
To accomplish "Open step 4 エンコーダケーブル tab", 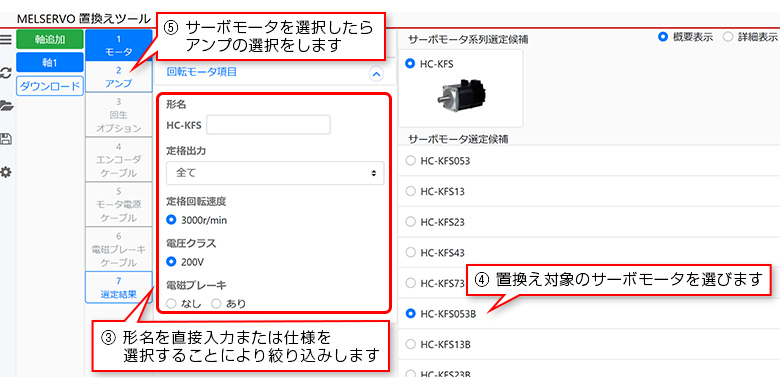I will [x=119, y=159].
